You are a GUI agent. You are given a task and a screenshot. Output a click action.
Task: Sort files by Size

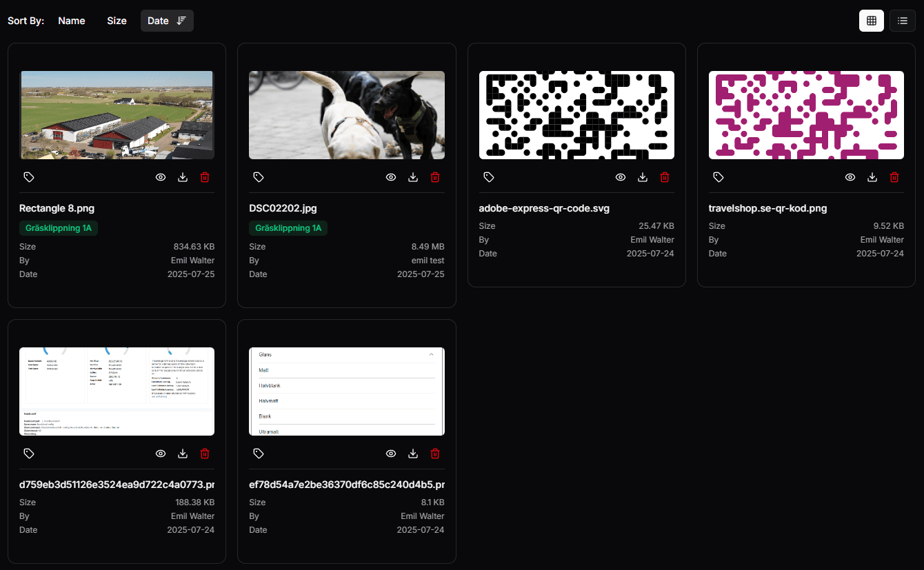[117, 21]
